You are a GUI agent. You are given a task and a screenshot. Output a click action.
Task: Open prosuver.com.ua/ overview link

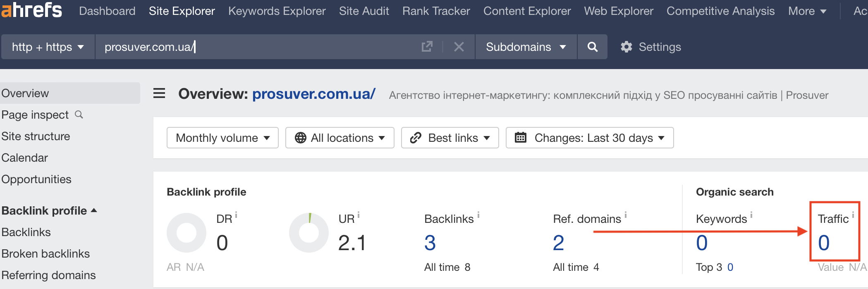[x=313, y=94]
